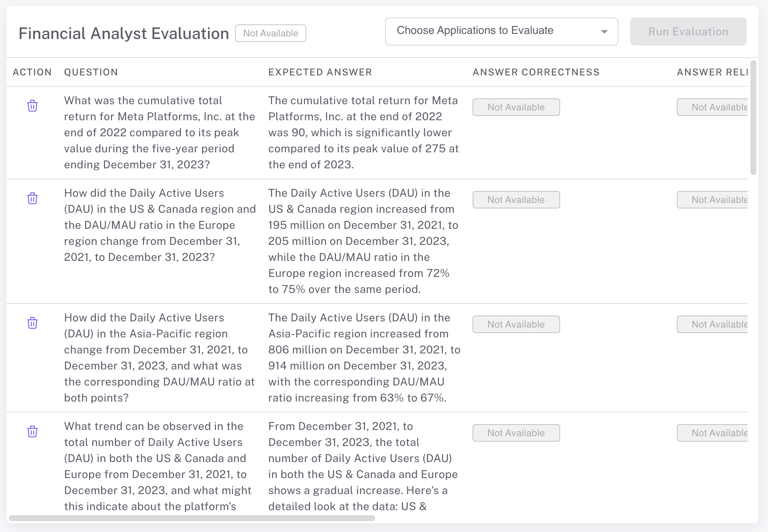Click the Action column header
The height and width of the screenshot is (532, 768).
coord(32,72)
